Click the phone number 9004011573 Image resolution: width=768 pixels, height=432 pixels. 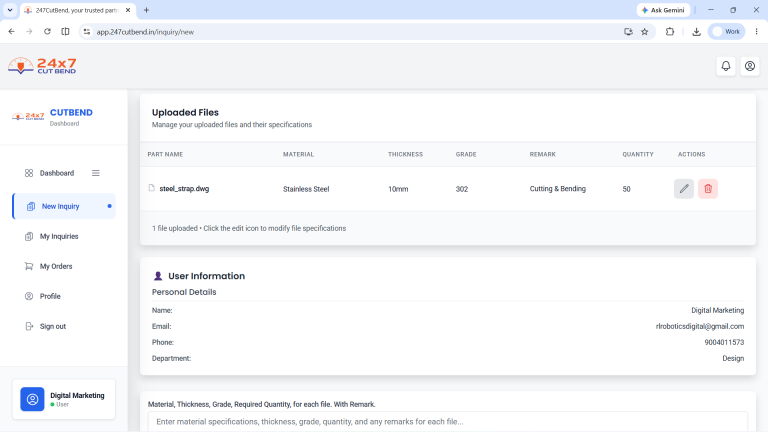coord(724,342)
